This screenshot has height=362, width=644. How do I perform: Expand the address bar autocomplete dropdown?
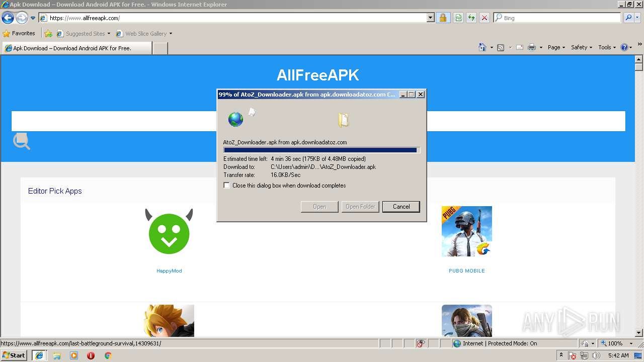coord(430,18)
